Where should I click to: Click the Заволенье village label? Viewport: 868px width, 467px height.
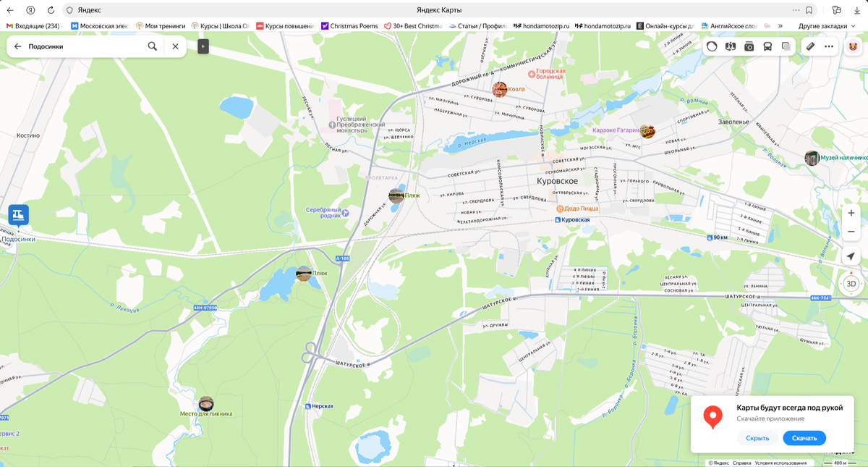(x=733, y=122)
